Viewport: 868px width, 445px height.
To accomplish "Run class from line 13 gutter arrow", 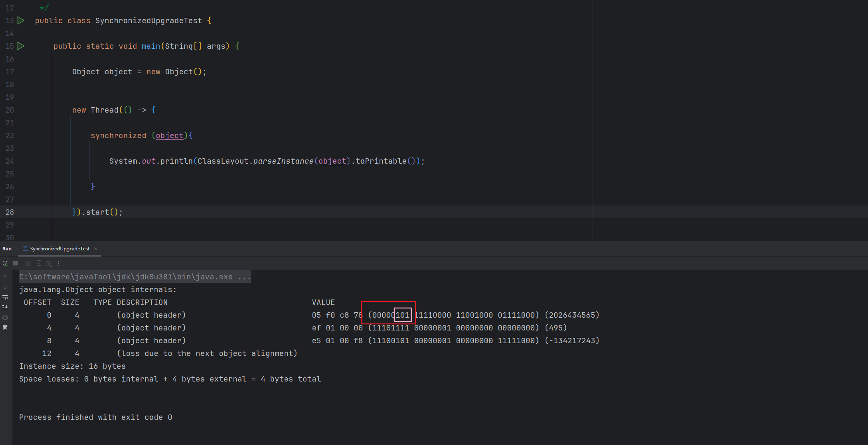I will pyautogui.click(x=21, y=21).
